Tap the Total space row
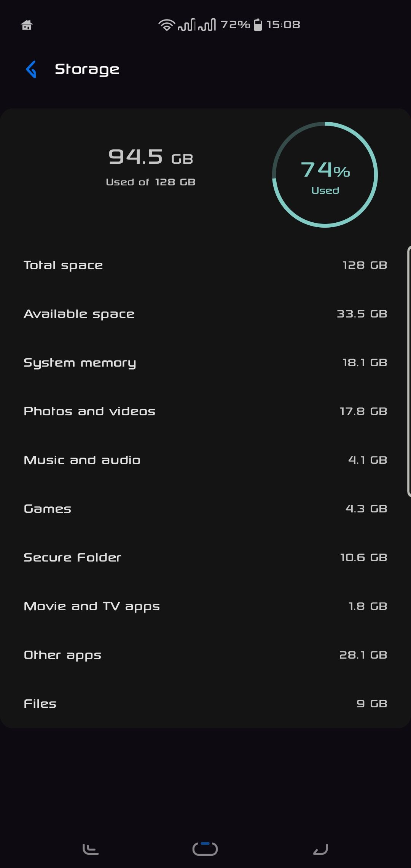 (x=205, y=265)
